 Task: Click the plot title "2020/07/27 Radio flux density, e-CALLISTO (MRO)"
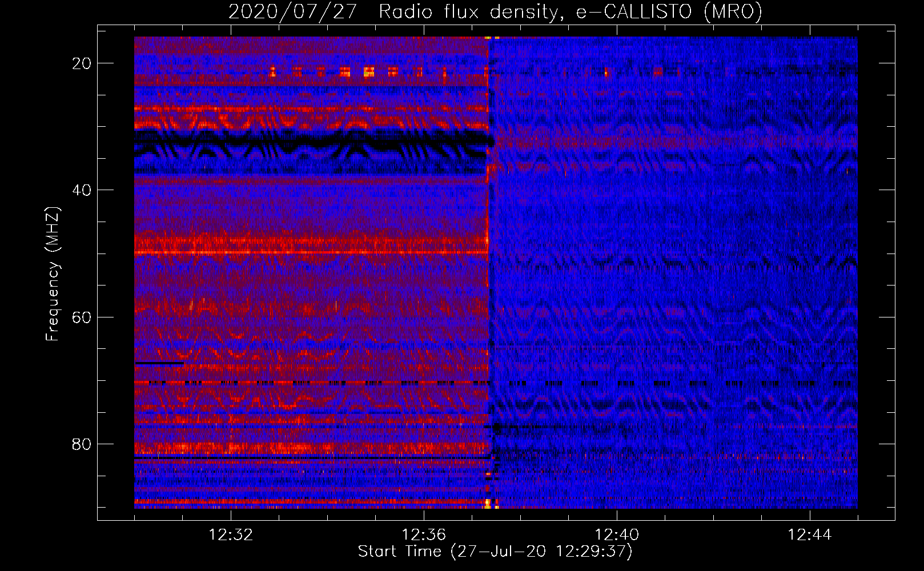pos(495,12)
